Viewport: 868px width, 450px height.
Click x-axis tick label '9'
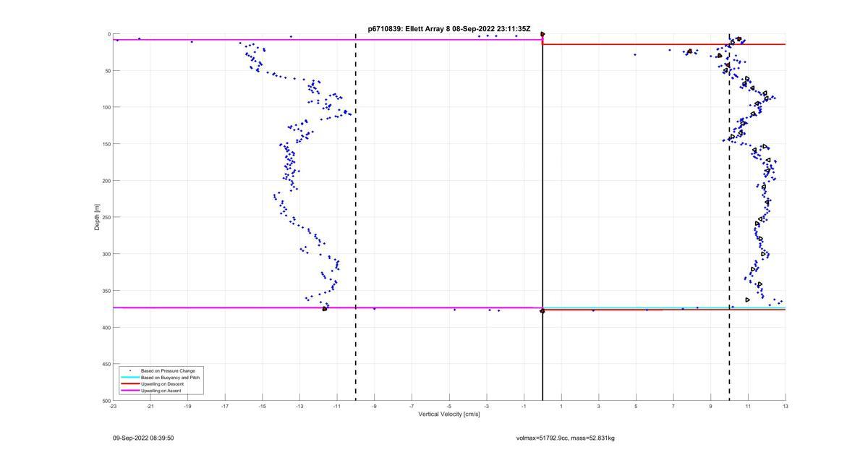pyautogui.click(x=711, y=407)
